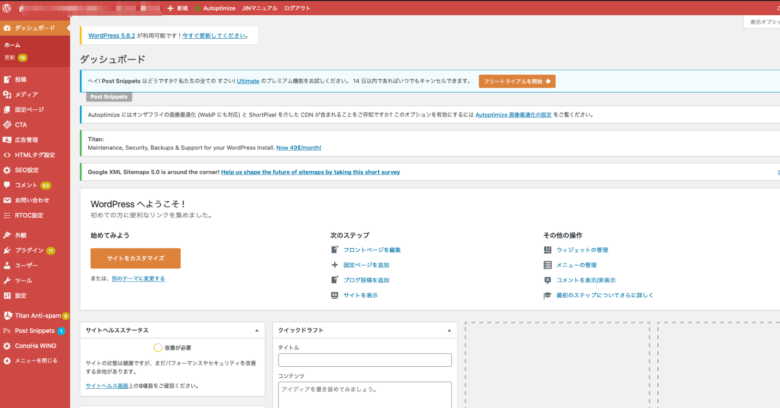780x408 pixels.
Task: Click 最初のステップについてさらに詳しく link
Action: 605,295
